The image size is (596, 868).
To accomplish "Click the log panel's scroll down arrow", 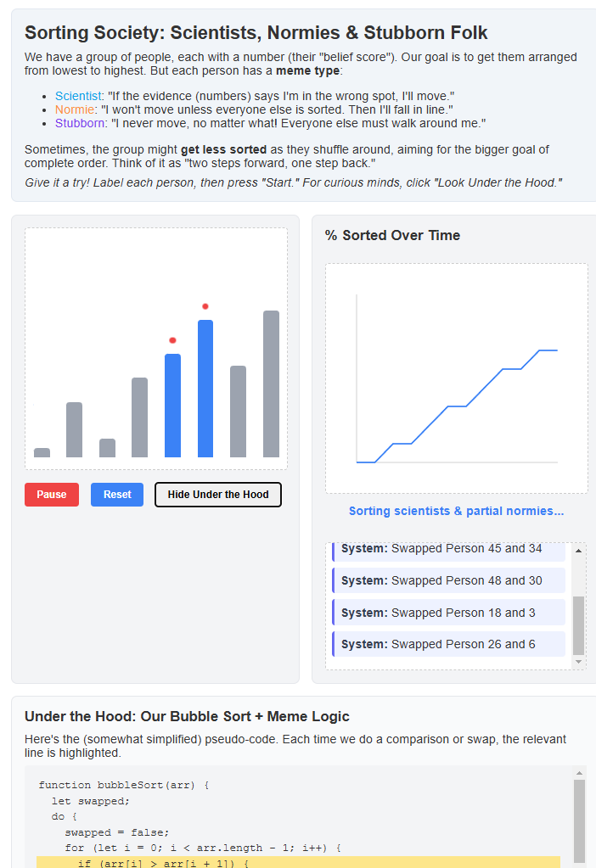I will pos(579,661).
